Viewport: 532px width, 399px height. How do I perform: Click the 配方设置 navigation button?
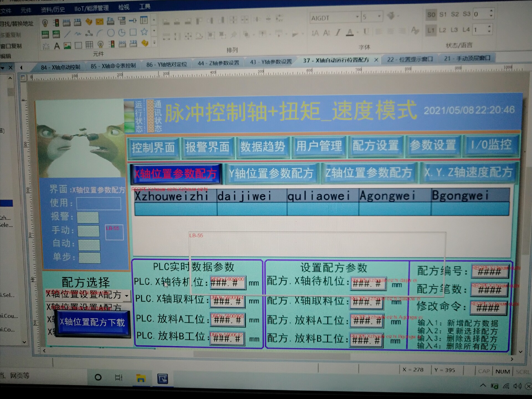click(375, 145)
